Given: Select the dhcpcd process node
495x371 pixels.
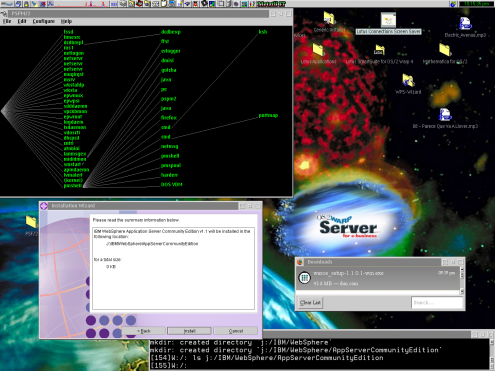Looking at the screenshot, I should (x=71, y=138).
